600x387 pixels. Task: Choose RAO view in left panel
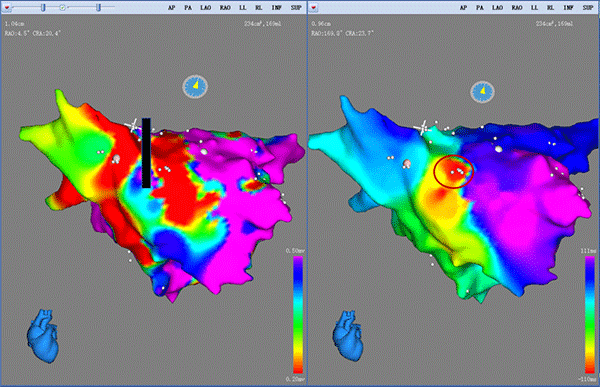coord(225,8)
